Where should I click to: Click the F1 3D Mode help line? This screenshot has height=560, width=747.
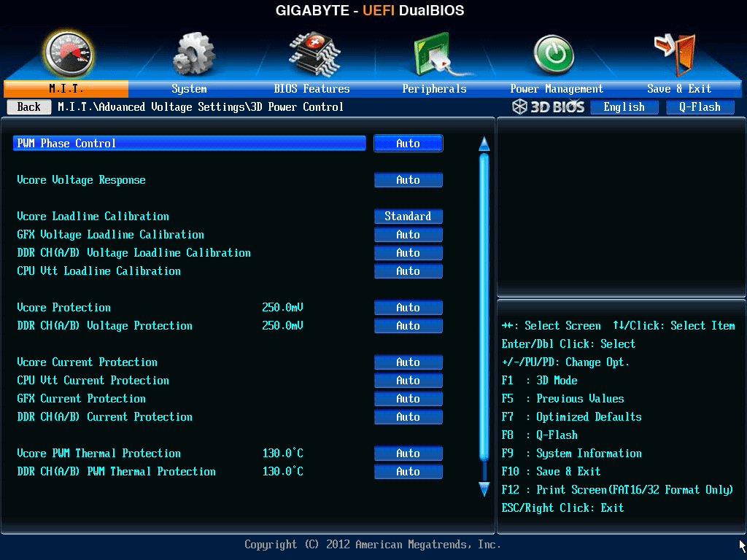[539, 381]
